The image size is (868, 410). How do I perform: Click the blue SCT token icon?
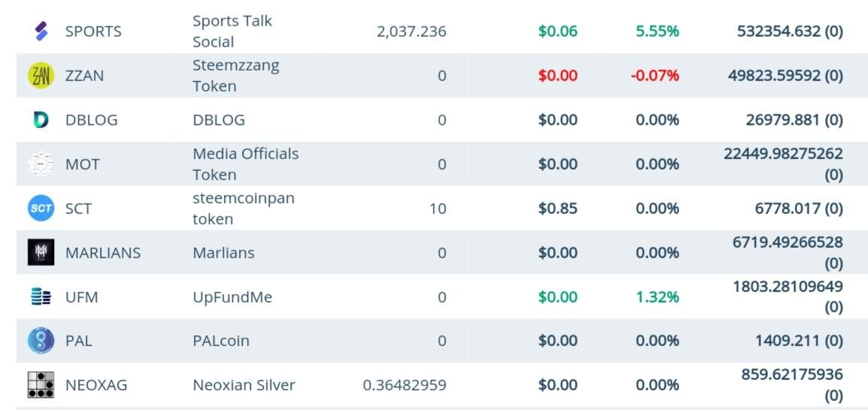[41, 209]
